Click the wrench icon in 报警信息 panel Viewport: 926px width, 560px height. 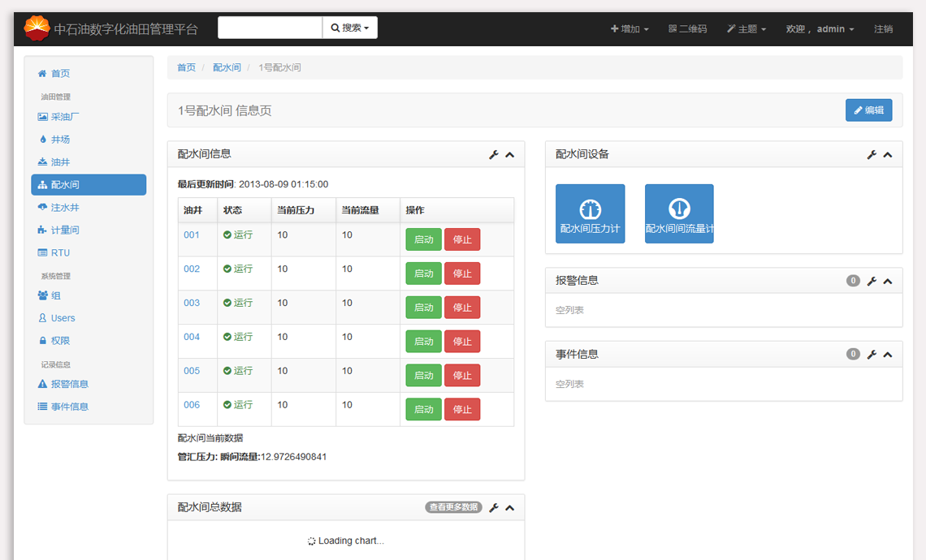click(x=872, y=281)
